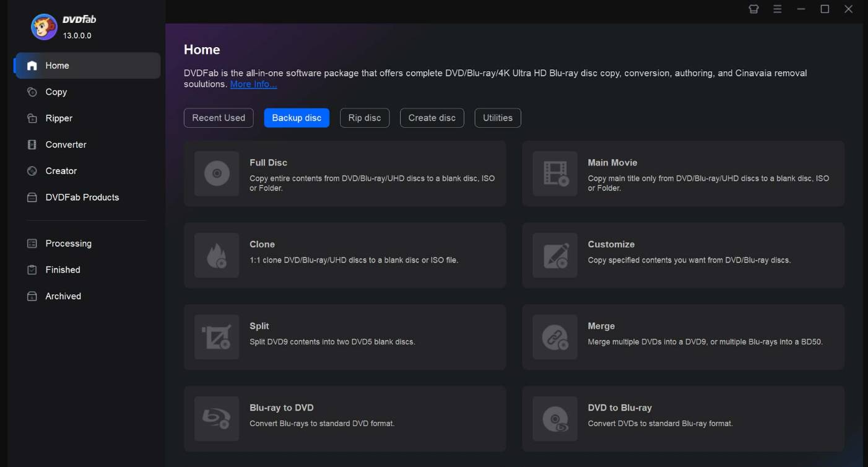Click the Home page heading
Screen dimensions: 868x467
click(202, 50)
